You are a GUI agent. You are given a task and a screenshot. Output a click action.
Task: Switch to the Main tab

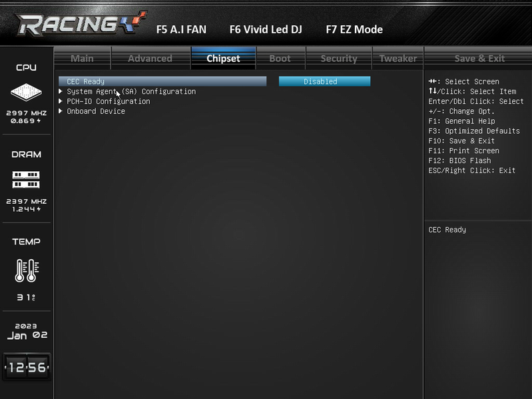click(x=82, y=59)
